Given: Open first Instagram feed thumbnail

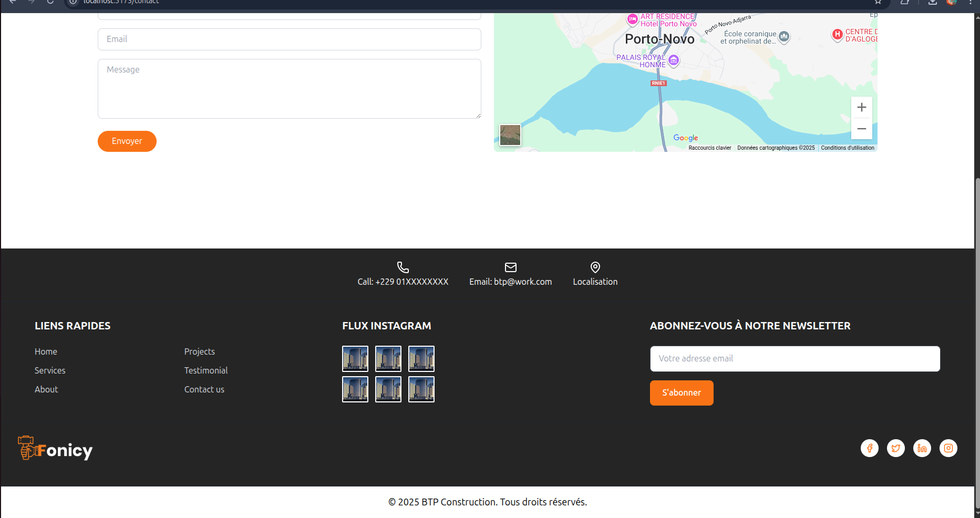Looking at the screenshot, I should (355, 359).
